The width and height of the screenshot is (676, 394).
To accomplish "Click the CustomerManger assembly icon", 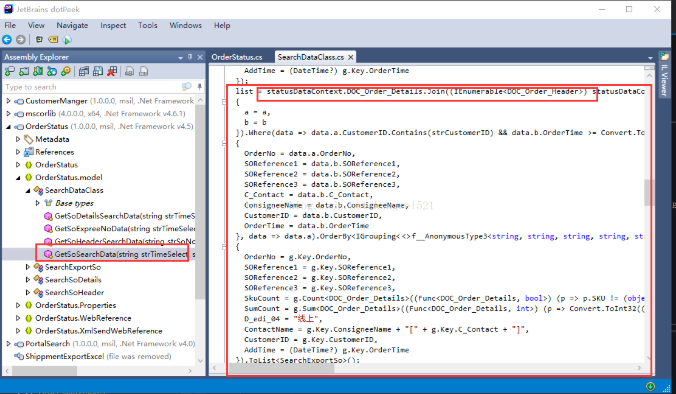I will 19,101.
